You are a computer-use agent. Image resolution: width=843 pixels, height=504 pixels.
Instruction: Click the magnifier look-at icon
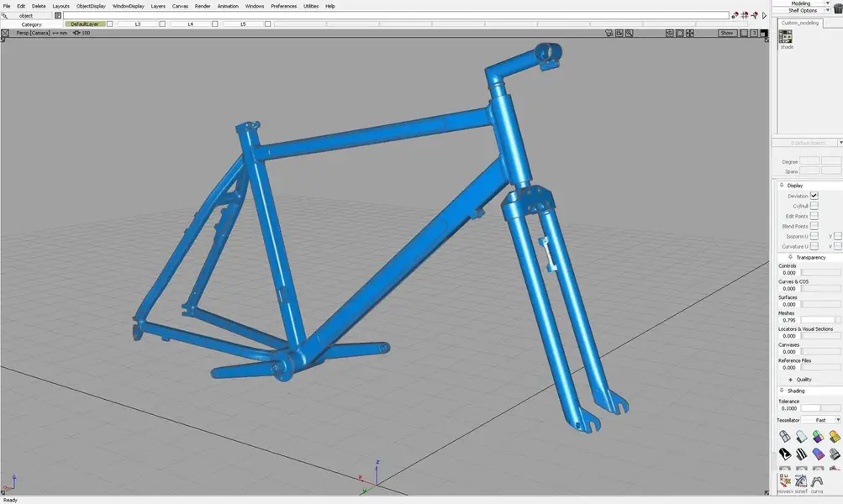click(x=629, y=33)
